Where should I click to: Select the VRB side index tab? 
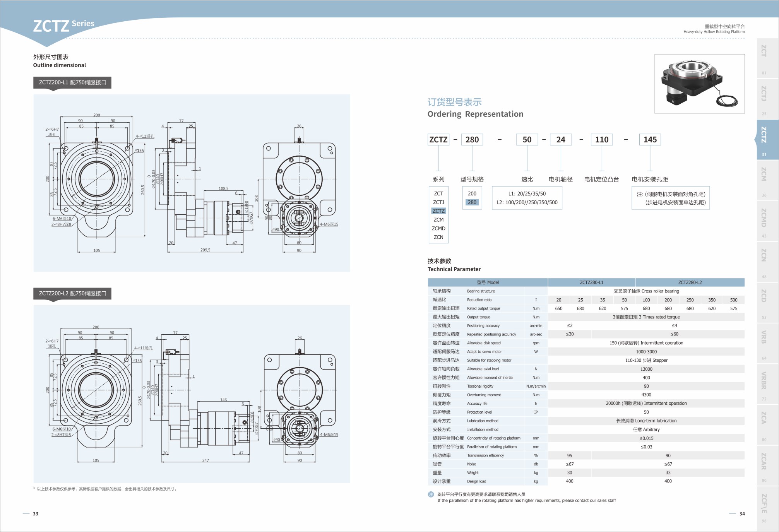tap(767, 343)
